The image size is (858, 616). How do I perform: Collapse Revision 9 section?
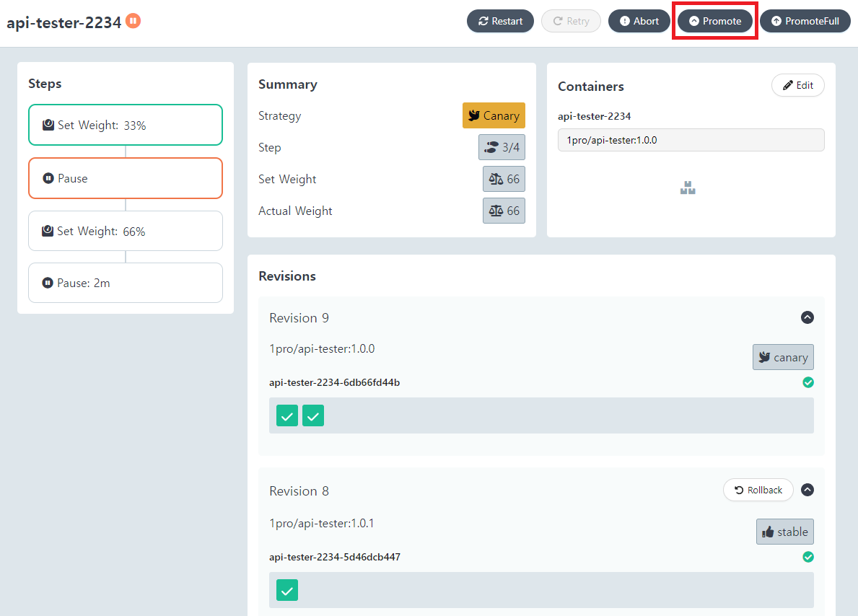[x=807, y=317]
